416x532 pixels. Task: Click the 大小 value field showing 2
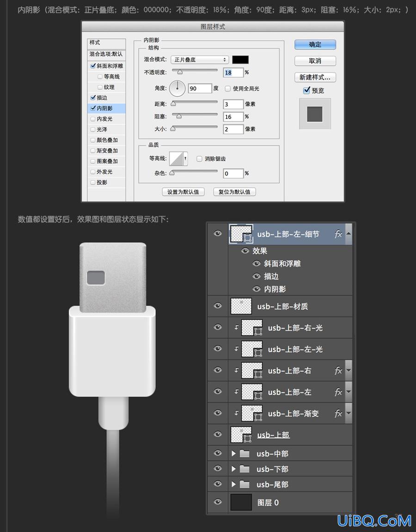coord(233,129)
